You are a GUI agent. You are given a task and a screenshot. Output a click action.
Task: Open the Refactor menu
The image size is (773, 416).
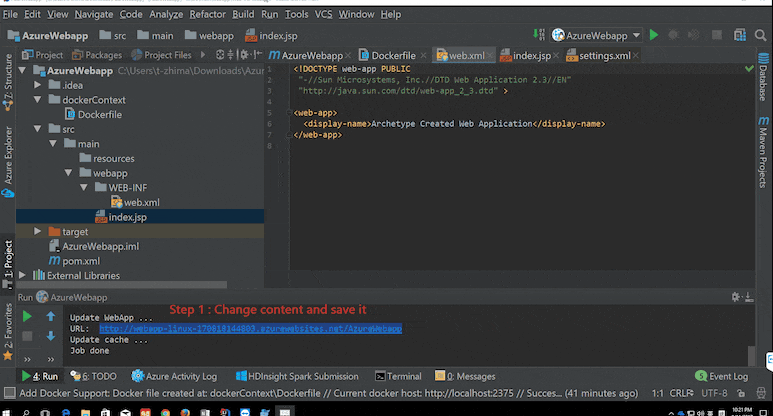coord(208,14)
